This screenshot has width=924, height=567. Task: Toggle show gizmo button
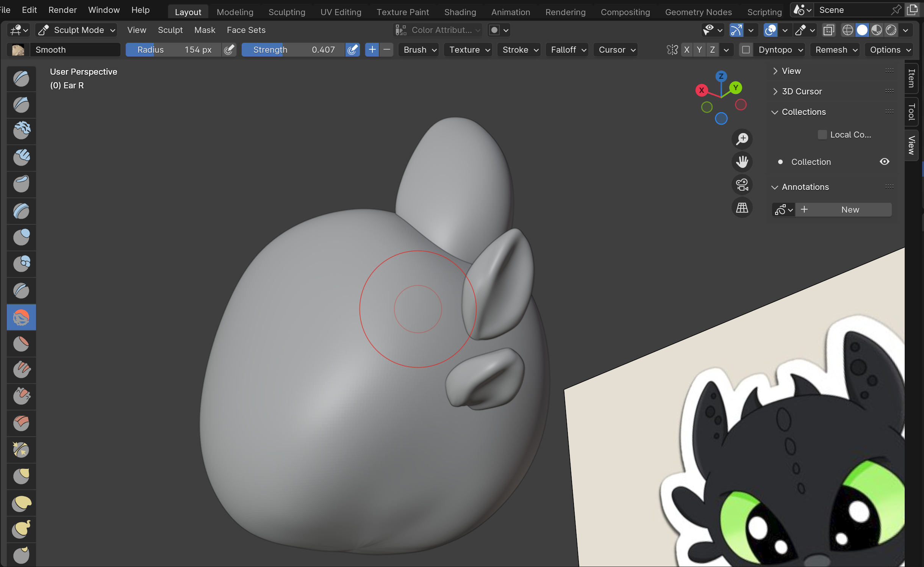pyautogui.click(x=736, y=30)
